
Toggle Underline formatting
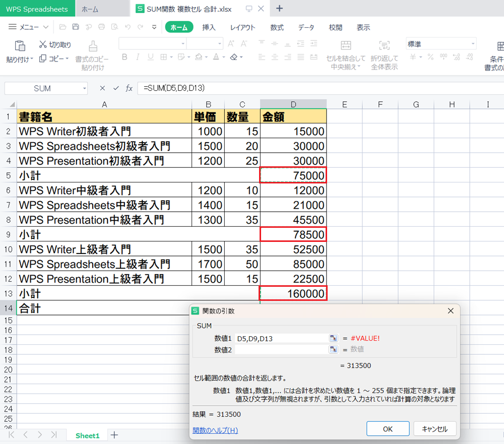coord(150,57)
